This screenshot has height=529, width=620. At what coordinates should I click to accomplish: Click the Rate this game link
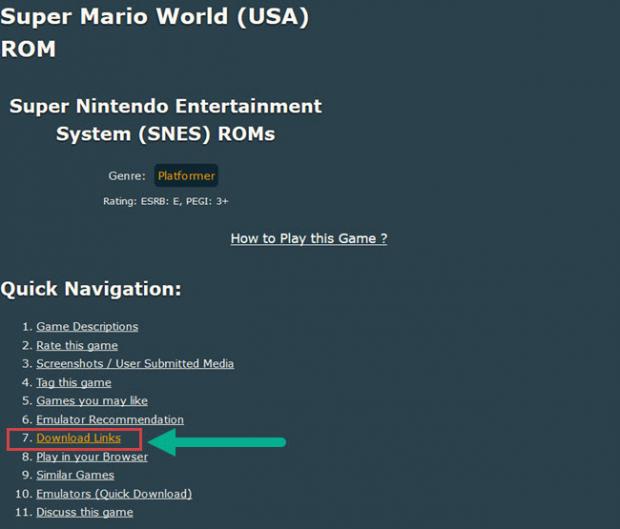tap(77, 345)
